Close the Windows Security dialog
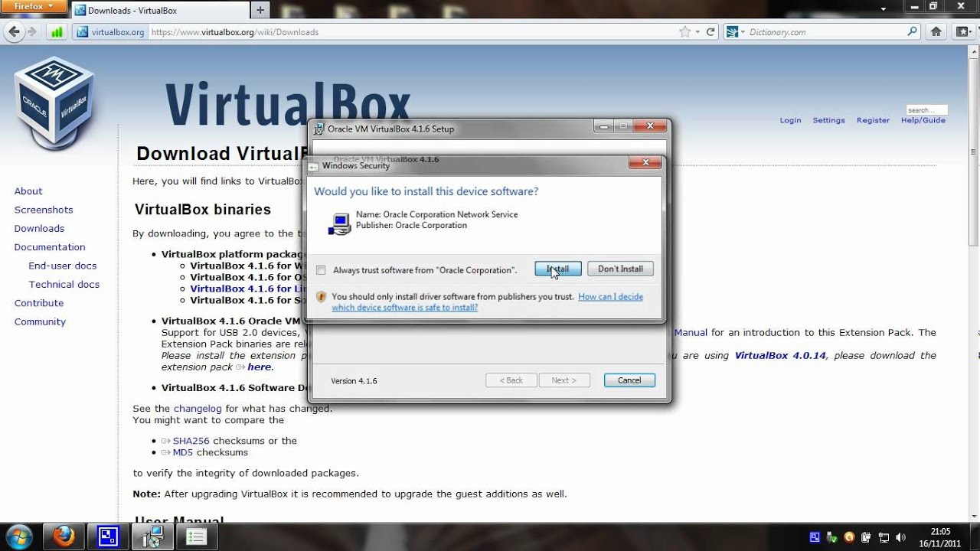 645,162
